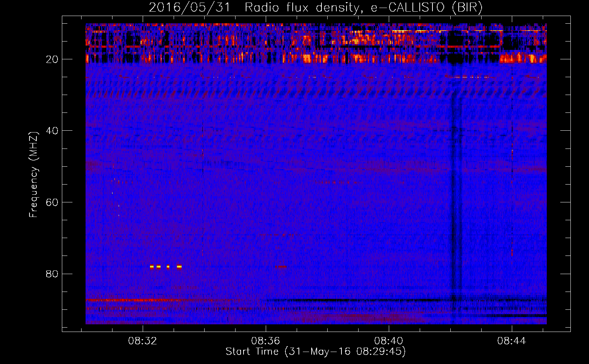Click the "08:40" time tick label
589x364 pixels.
[x=389, y=341]
